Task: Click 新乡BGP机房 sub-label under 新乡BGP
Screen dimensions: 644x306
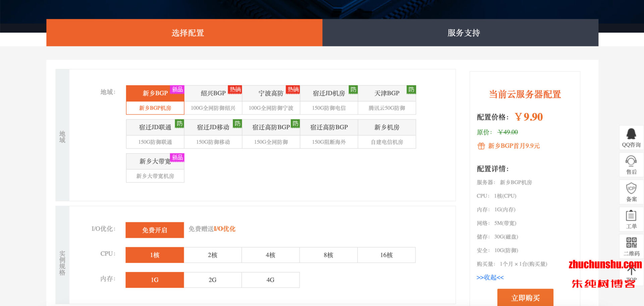Action: coord(155,108)
